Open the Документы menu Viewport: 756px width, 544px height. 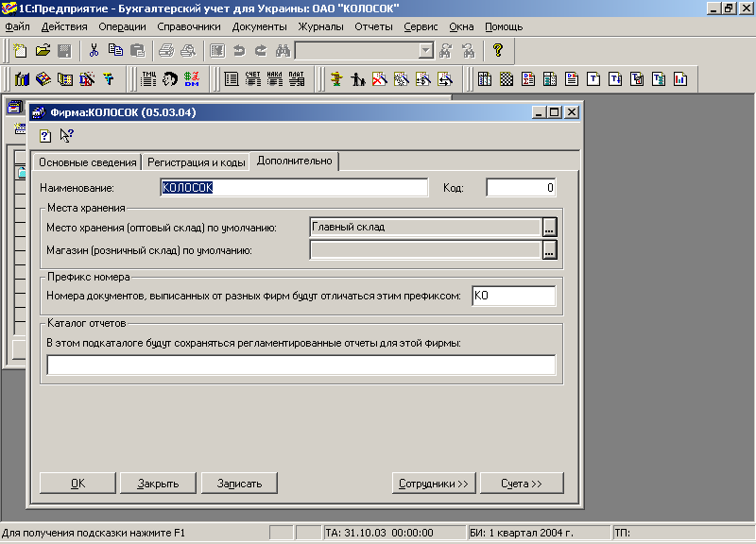point(259,27)
